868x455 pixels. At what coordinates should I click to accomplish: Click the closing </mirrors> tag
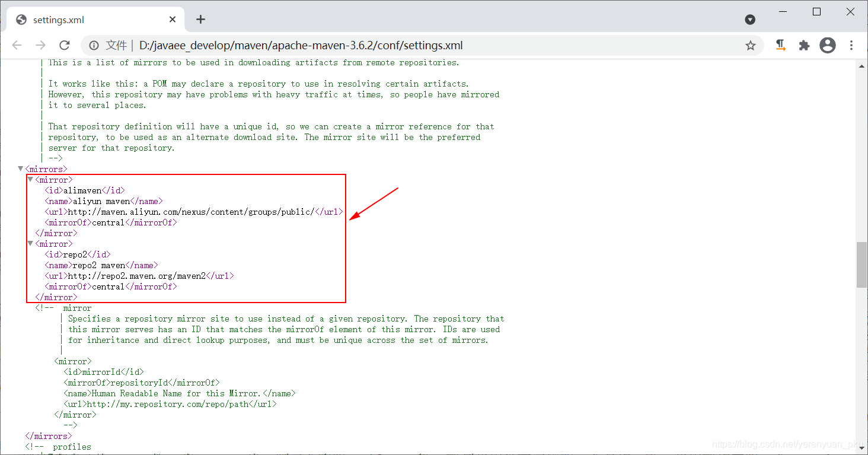[x=49, y=436]
